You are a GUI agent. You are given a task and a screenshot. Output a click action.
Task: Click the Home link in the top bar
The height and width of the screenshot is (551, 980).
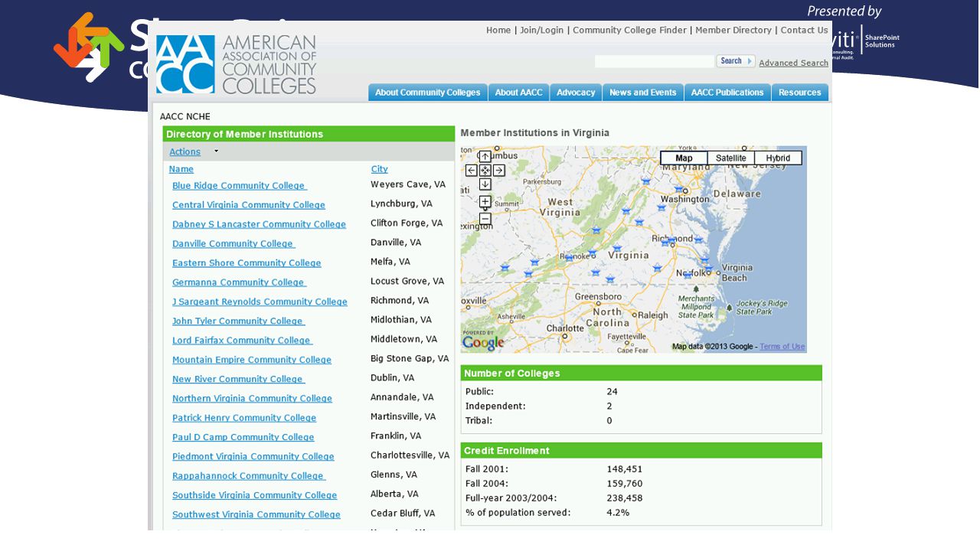[x=498, y=31]
